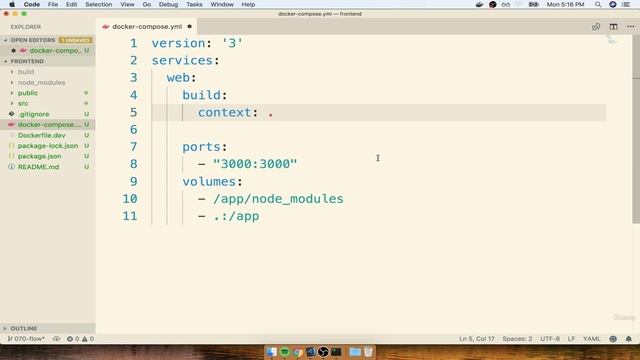The height and width of the screenshot is (360, 640).
Task: Launch Chrome from the Dock
Action: pyautogui.click(x=298, y=352)
